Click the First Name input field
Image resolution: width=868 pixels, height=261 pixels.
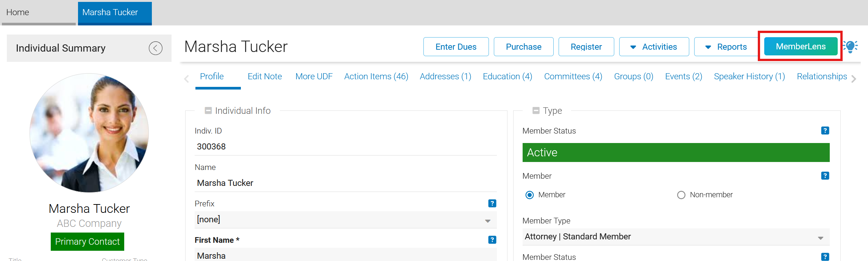click(x=345, y=255)
